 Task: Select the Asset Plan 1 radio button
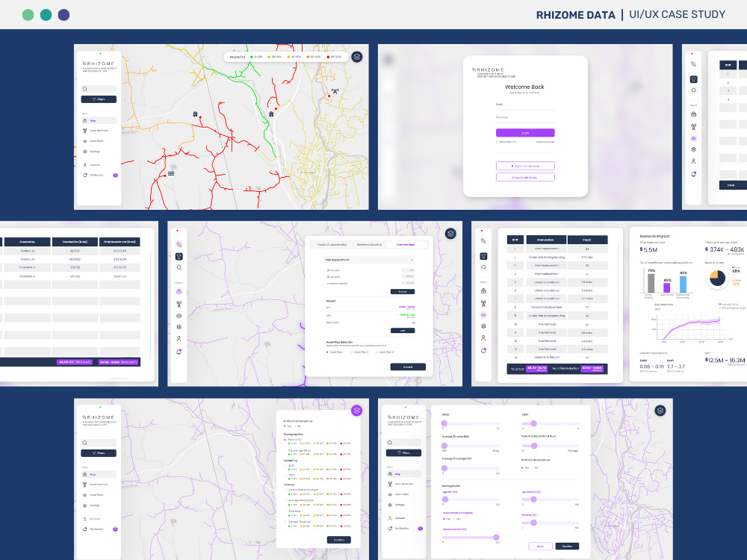point(328,352)
